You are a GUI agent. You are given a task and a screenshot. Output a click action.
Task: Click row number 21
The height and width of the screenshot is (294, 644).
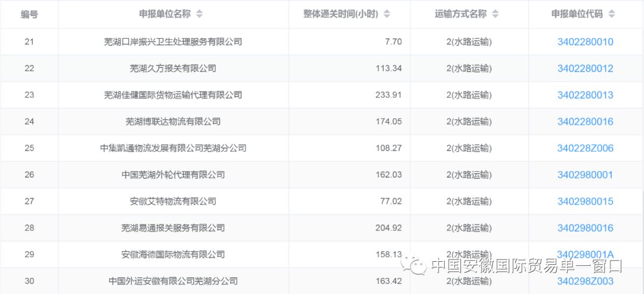point(29,42)
